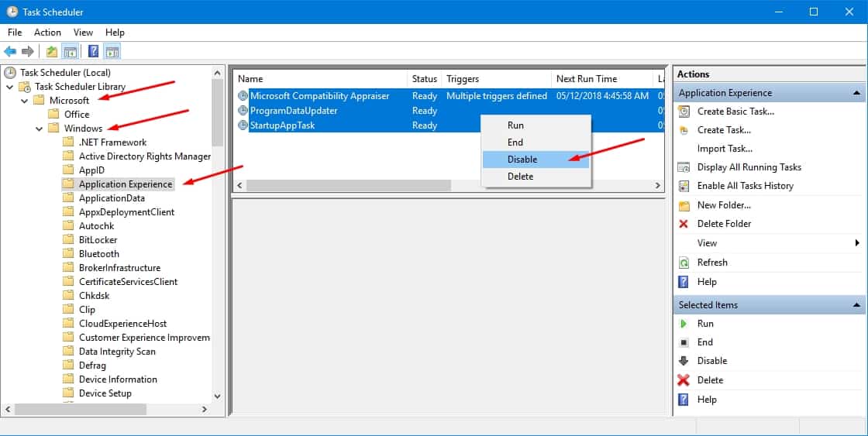Click Import Task... in Actions pane
The image size is (868, 436).
(x=725, y=148)
